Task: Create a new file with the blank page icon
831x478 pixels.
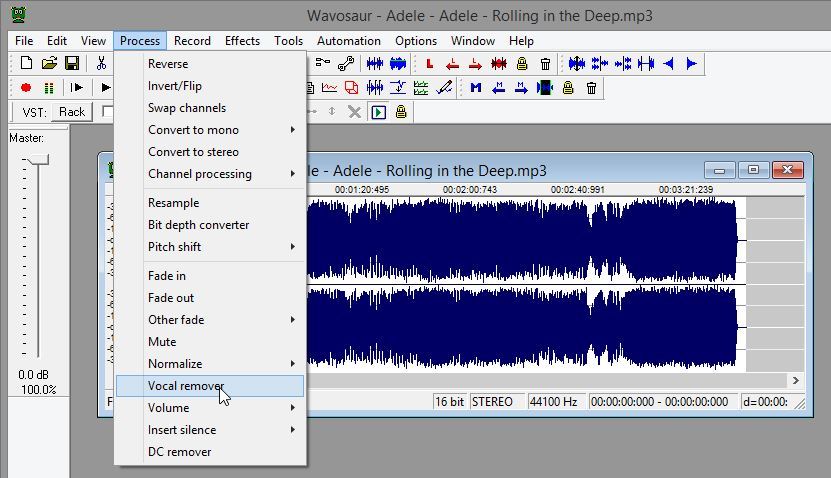Action: tap(26, 64)
